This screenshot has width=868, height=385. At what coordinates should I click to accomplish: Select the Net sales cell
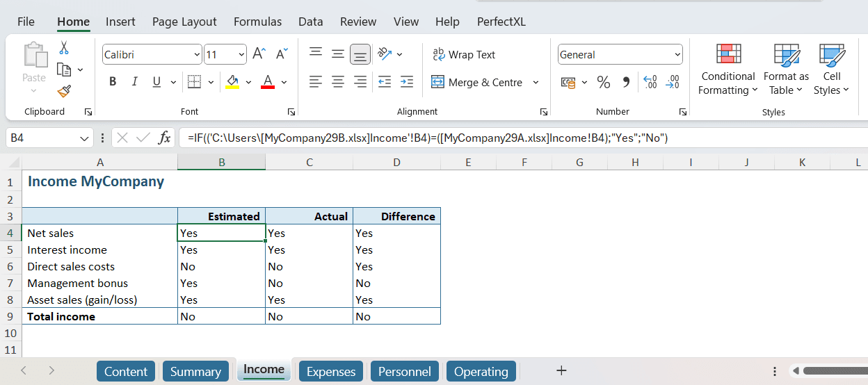click(x=99, y=233)
